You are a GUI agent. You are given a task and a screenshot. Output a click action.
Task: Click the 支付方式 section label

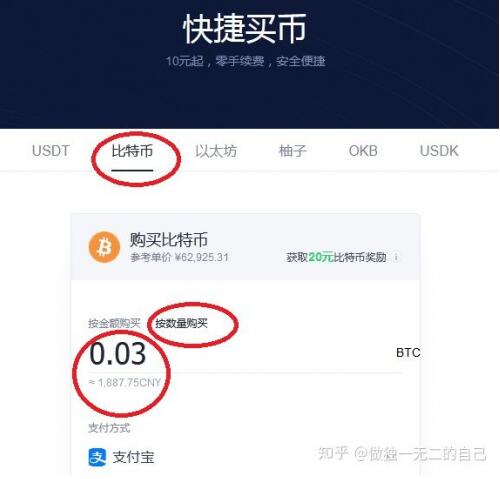[x=109, y=428]
